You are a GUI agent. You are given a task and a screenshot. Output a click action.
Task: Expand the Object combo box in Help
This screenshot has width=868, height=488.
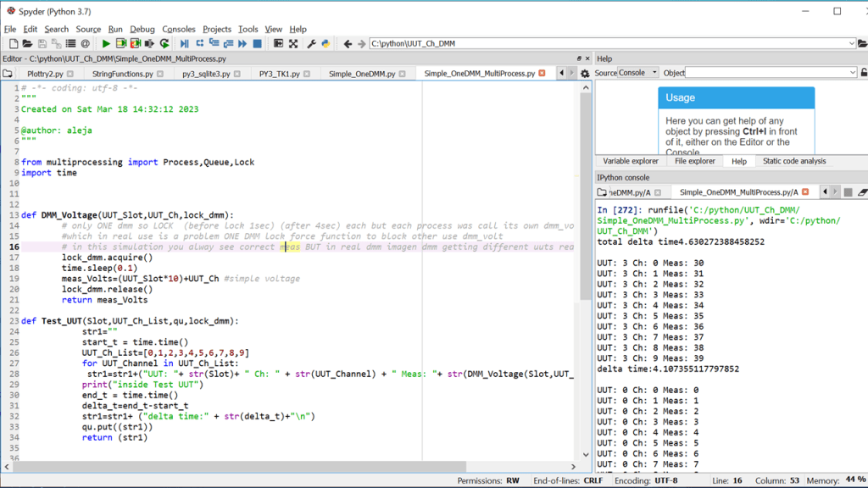(852, 73)
